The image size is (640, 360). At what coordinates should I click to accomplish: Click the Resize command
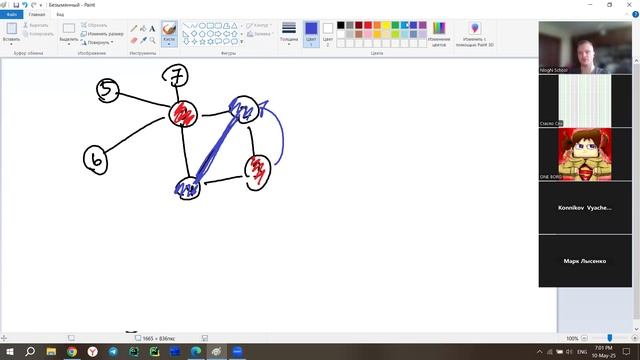point(102,34)
